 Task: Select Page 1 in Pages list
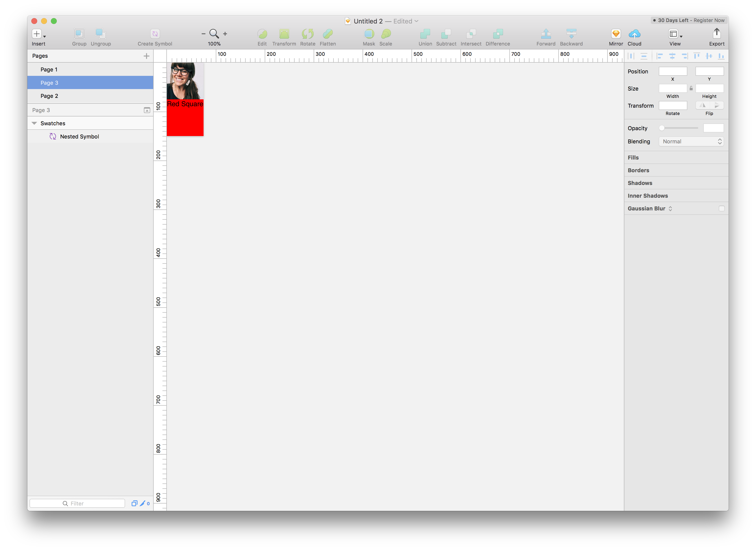(90, 69)
